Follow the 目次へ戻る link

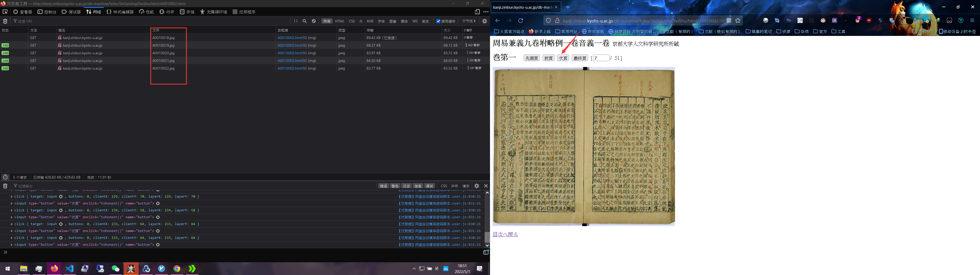tap(505, 234)
